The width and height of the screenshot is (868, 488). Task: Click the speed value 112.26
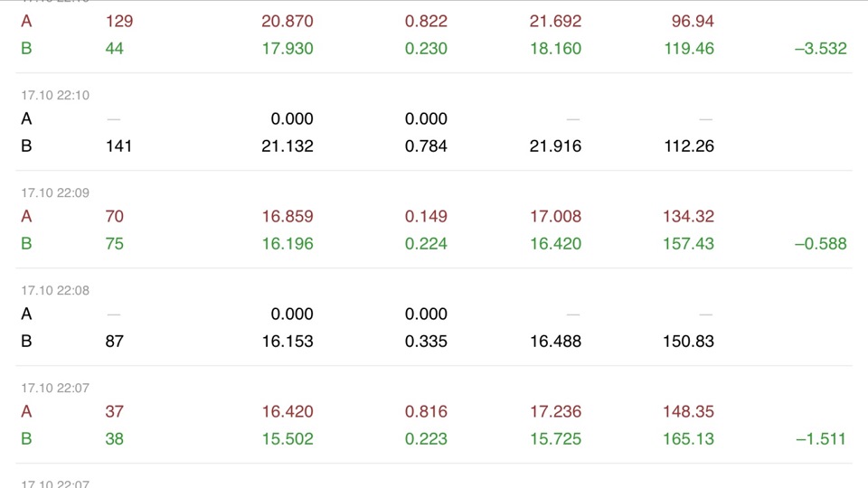tap(689, 146)
